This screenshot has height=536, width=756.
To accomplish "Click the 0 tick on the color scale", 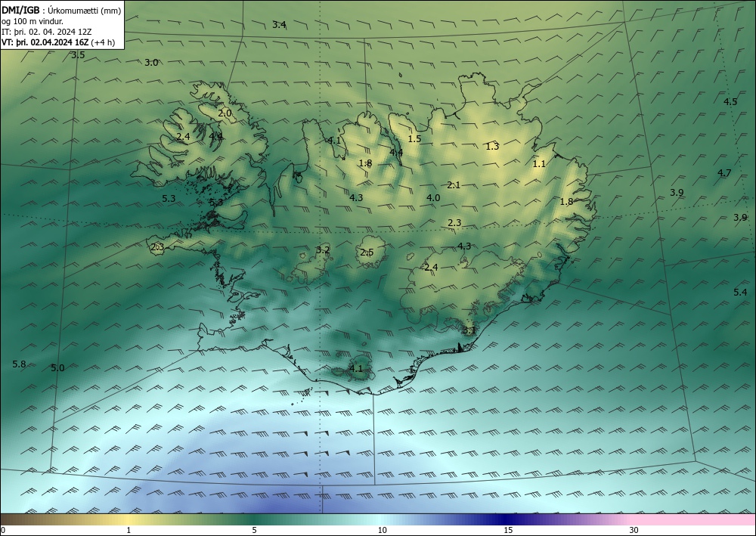I will tap(3, 531).
